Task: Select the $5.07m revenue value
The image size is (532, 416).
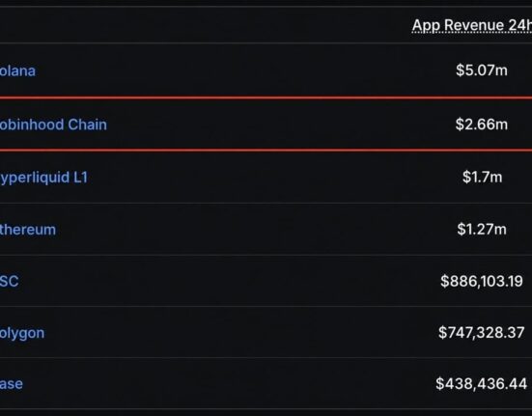Action: click(482, 70)
